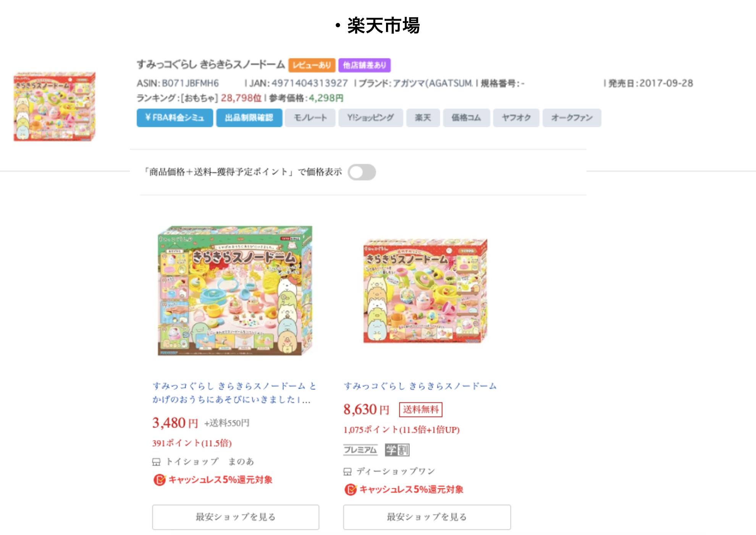
Task: Open the green-box snow dome product image
Action: [x=235, y=290]
